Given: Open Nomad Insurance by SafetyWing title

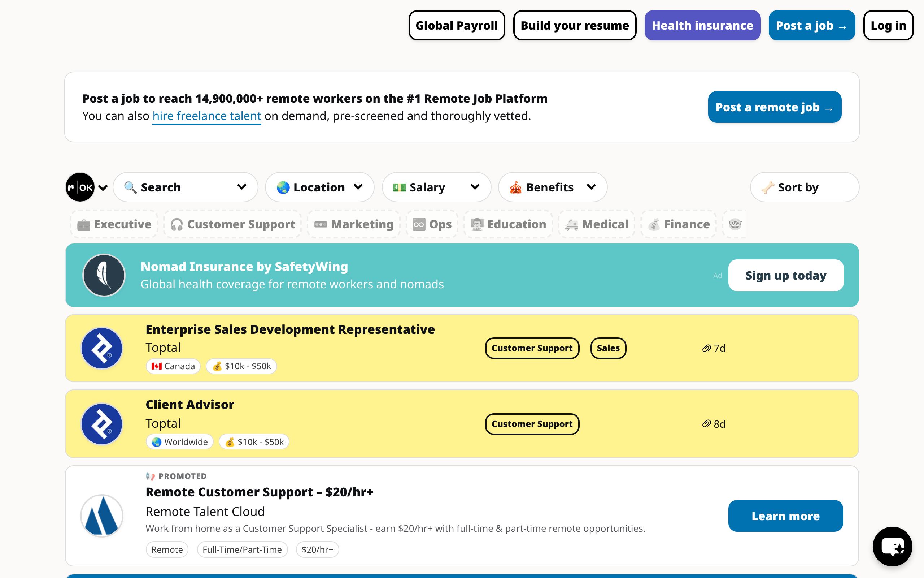Looking at the screenshot, I should click(244, 267).
